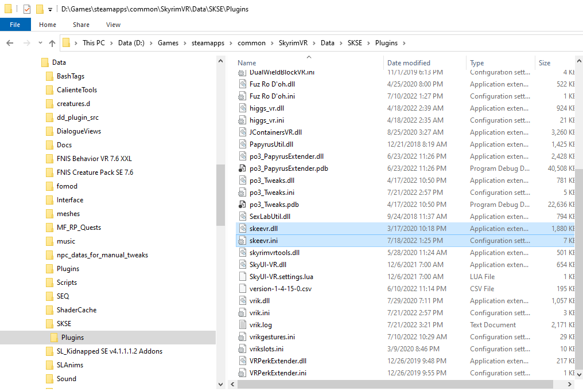Image resolution: width=583 pixels, height=392 pixels.
Task: Sort files by the Type column header
Action: pyautogui.click(x=477, y=63)
